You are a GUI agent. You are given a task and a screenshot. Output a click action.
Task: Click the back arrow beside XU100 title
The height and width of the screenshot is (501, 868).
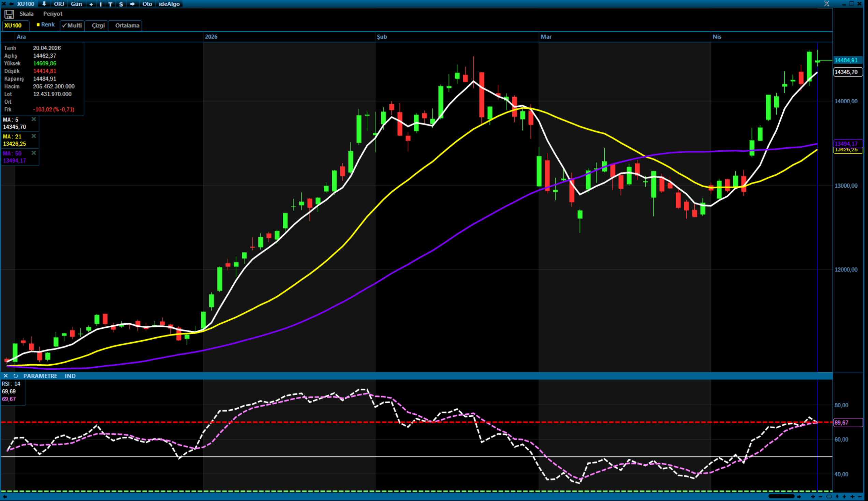click(x=11, y=4)
